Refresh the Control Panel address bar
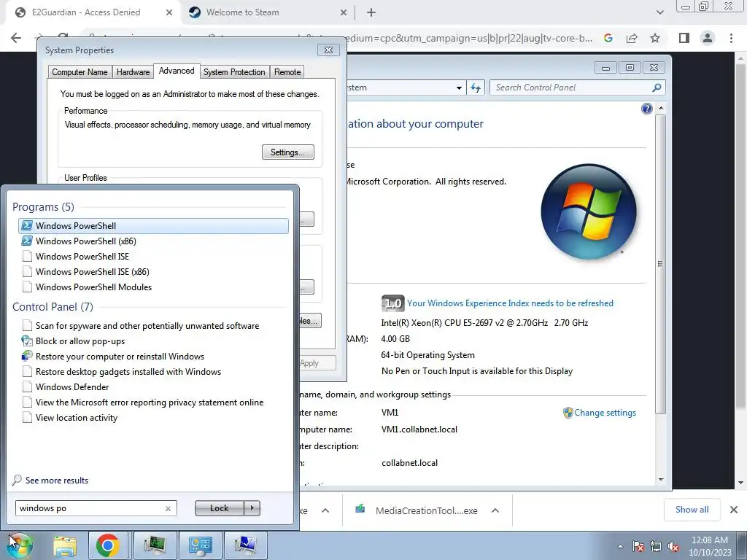The height and width of the screenshot is (560, 747). coord(476,87)
